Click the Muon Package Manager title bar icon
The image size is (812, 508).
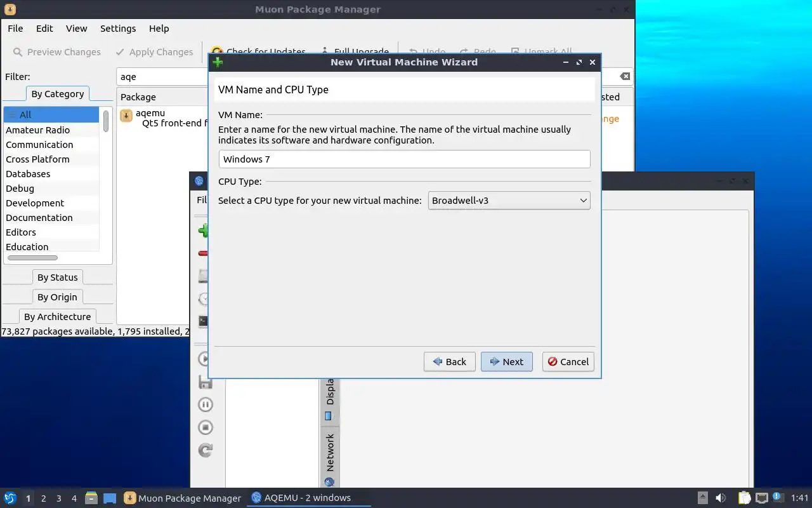tap(10, 10)
